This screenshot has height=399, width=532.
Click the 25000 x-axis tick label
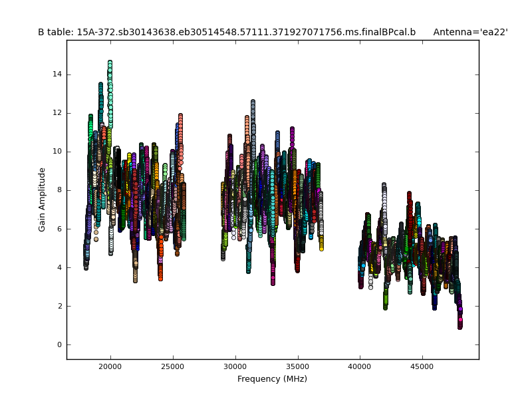tap(173, 366)
